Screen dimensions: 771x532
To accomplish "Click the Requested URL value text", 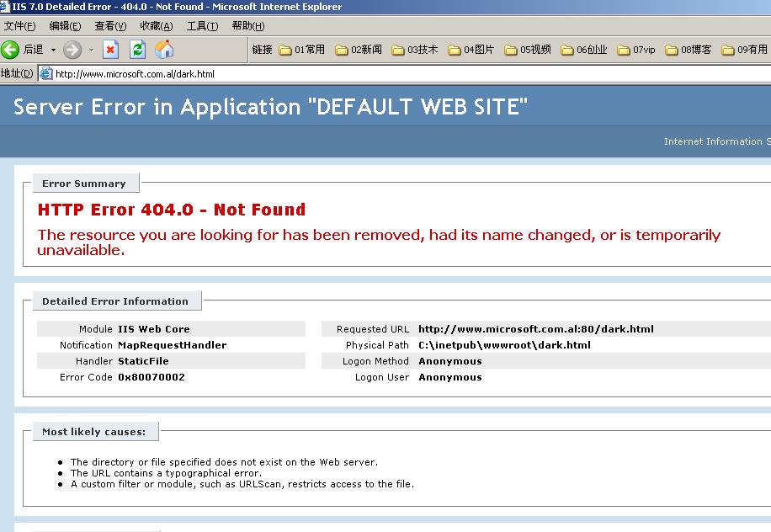I will [535, 329].
